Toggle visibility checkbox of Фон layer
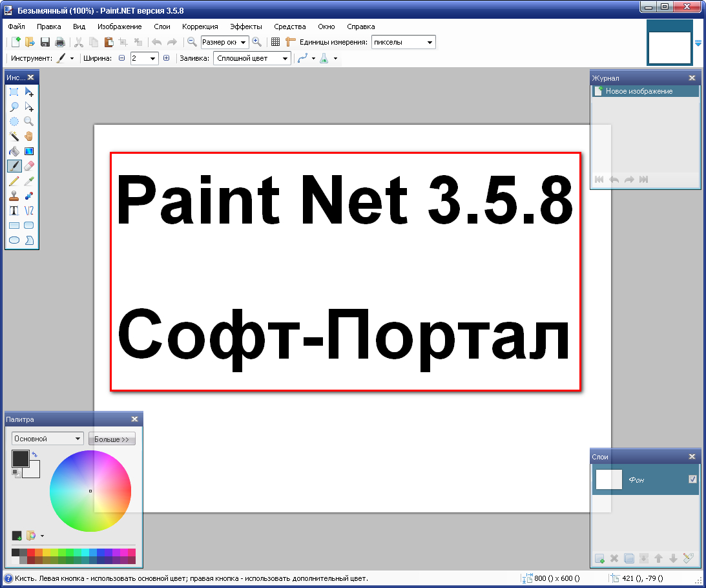The height and width of the screenshot is (588, 706). (x=692, y=479)
